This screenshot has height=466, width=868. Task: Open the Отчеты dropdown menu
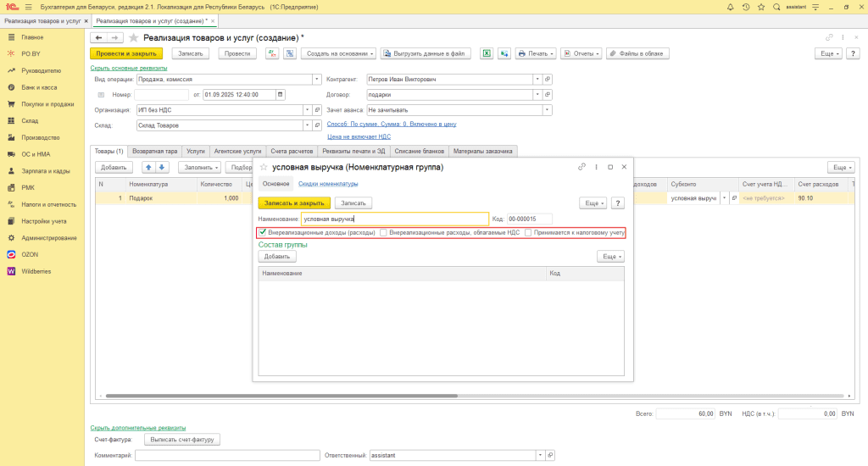pos(581,53)
